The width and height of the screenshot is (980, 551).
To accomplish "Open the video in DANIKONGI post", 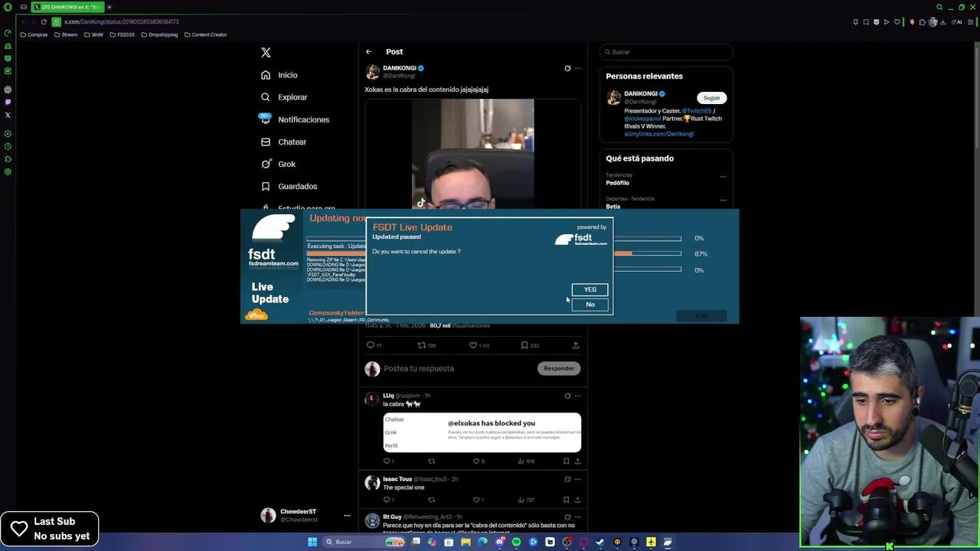I will (x=472, y=153).
